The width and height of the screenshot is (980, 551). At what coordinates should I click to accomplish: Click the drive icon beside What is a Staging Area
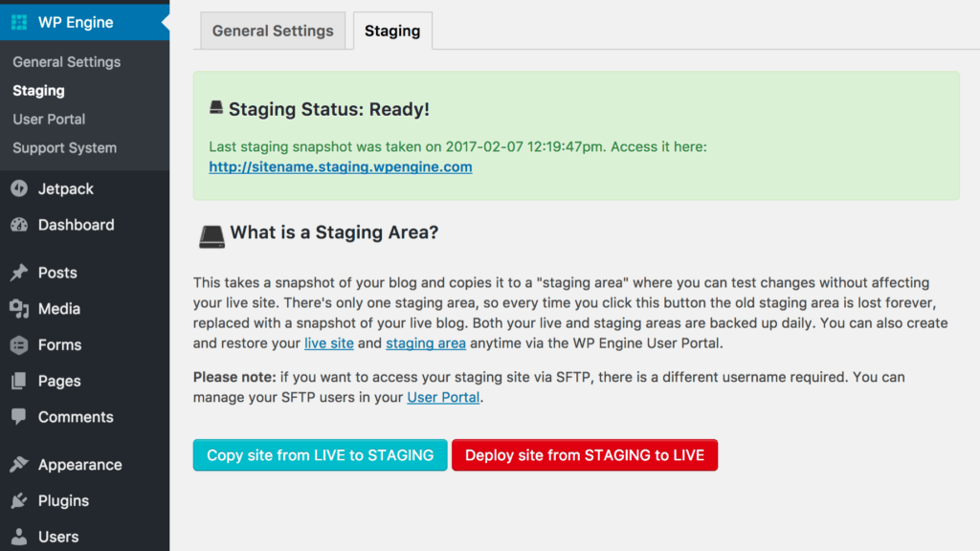(x=212, y=237)
